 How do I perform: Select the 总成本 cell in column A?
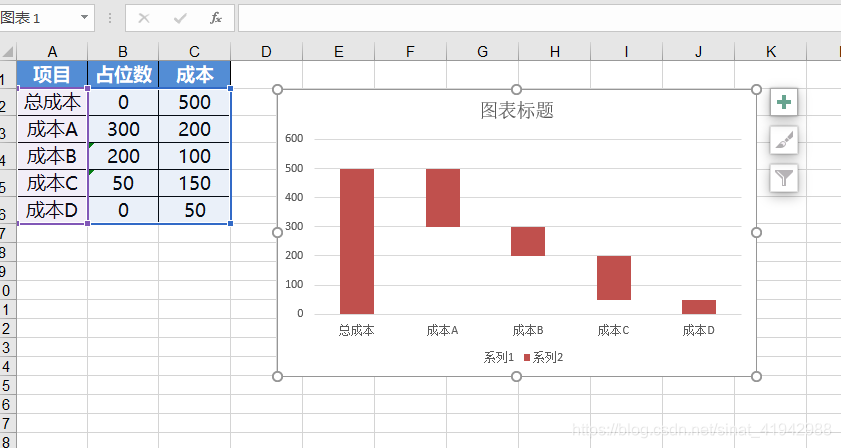click(x=52, y=102)
